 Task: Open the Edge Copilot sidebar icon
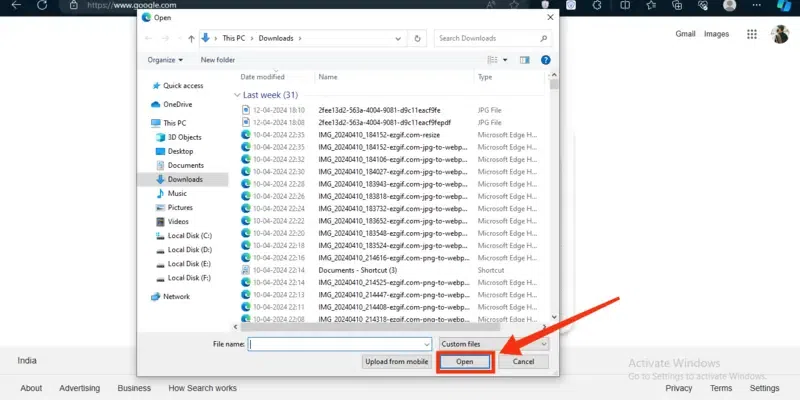tap(784, 5)
